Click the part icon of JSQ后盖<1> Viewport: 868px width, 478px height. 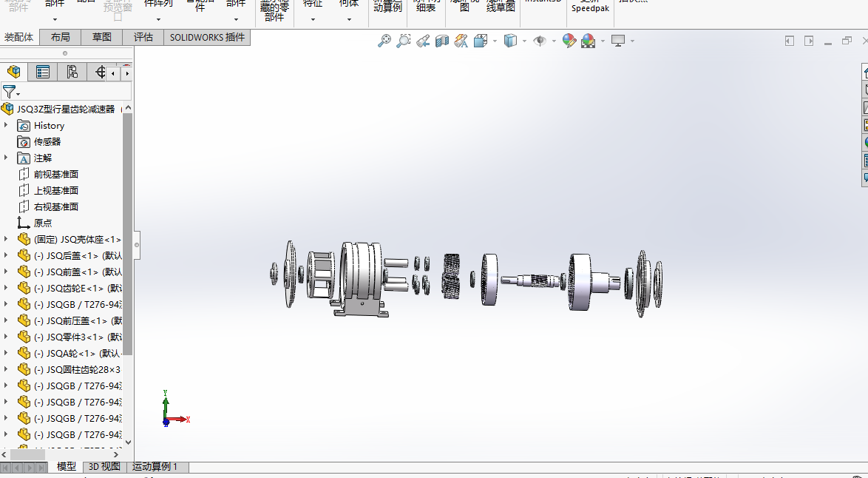pyautogui.click(x=24, y=255)
